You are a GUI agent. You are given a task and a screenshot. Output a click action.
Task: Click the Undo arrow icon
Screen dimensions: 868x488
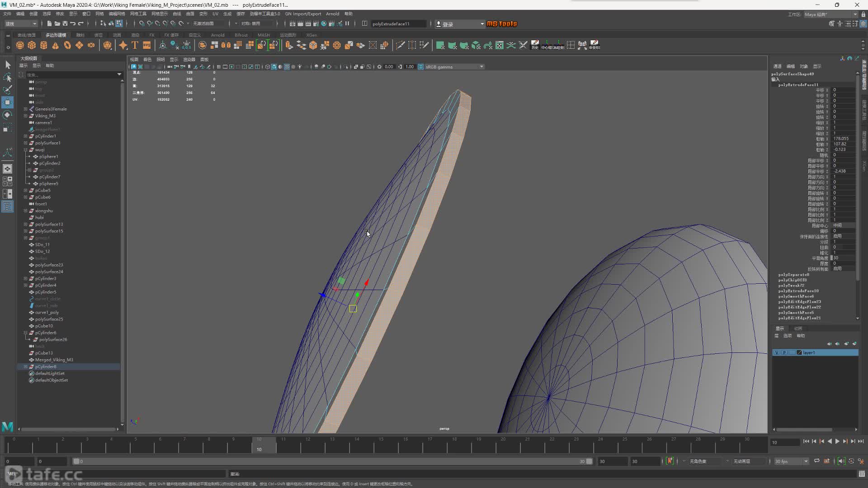(x=73, y=23)
